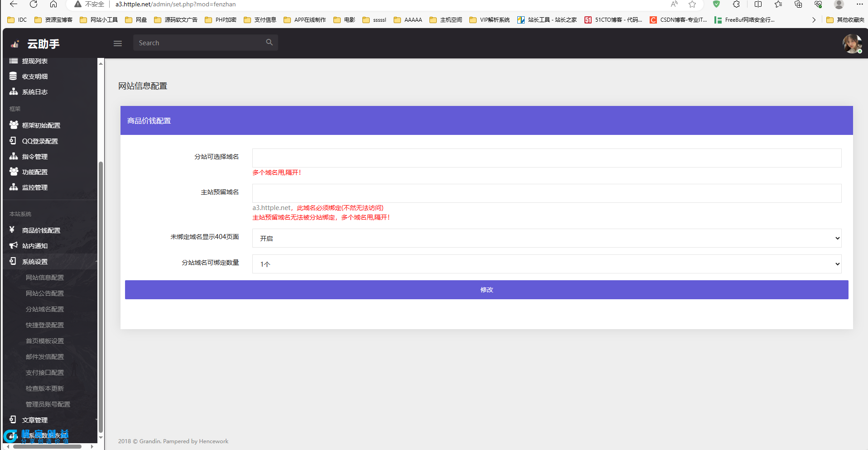Open the user avatar in top right
This screenshot has height=450, width=868.
(x=852, y=44)
